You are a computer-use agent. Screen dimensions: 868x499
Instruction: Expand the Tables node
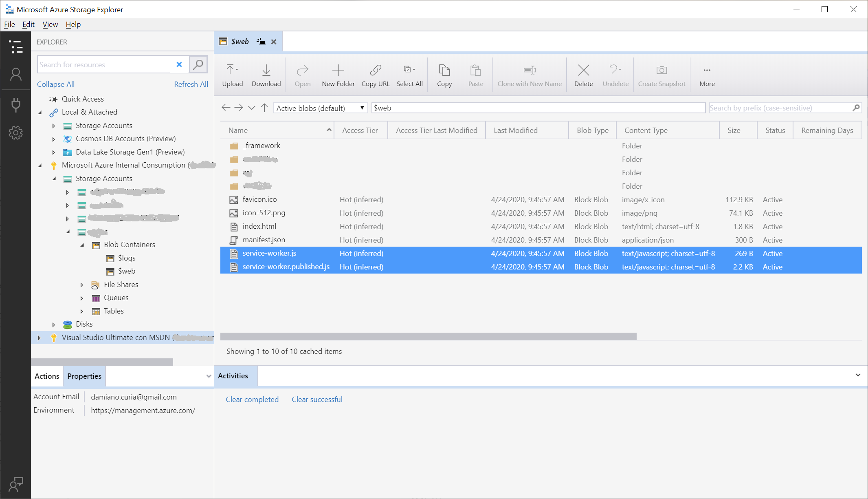click(82, 311)
